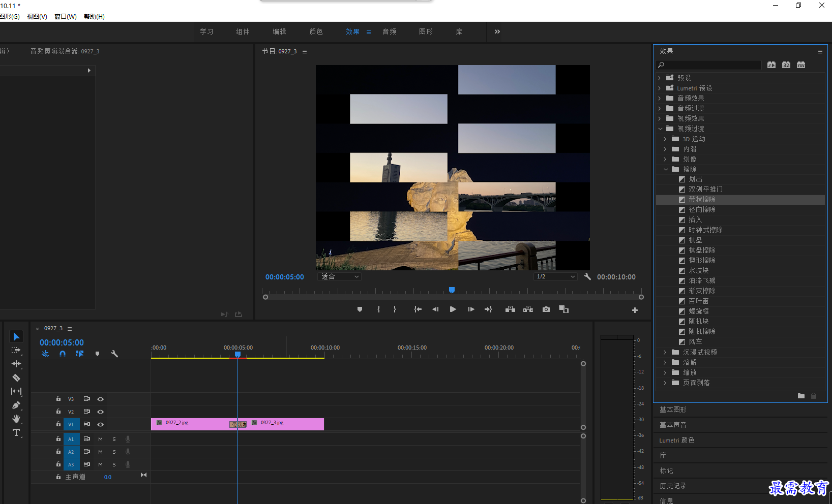The height and width of the screenshot is (504, 832).
Task: Open comparison view button
Action: [563, 309]
